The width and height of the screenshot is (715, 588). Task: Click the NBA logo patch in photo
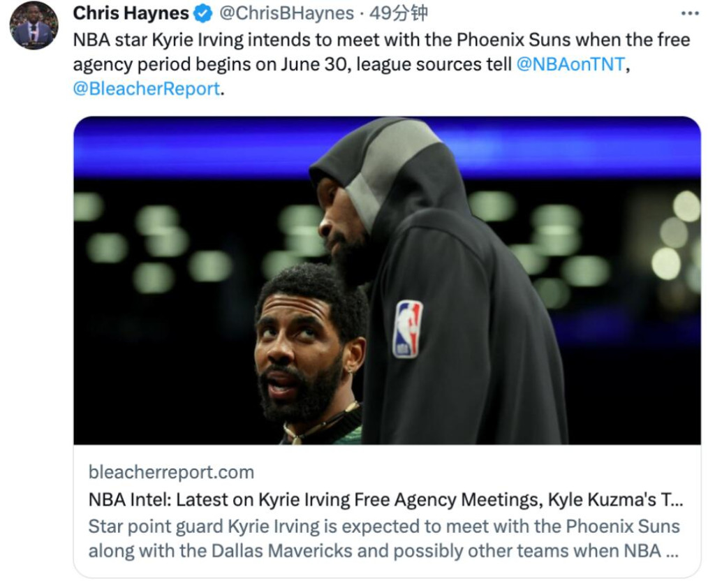pyautogui.click(x=407, y=328)
